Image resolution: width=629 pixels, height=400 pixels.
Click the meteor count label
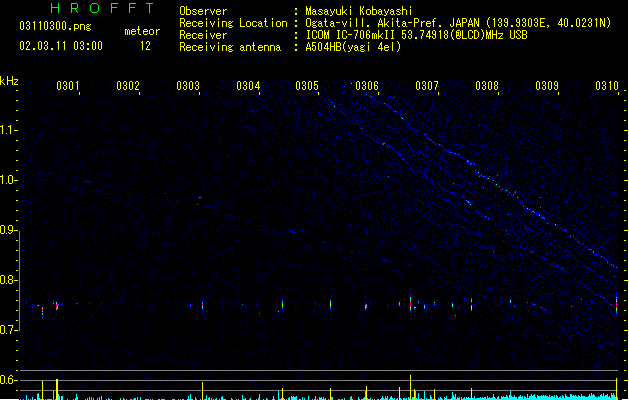click(142, 31)
